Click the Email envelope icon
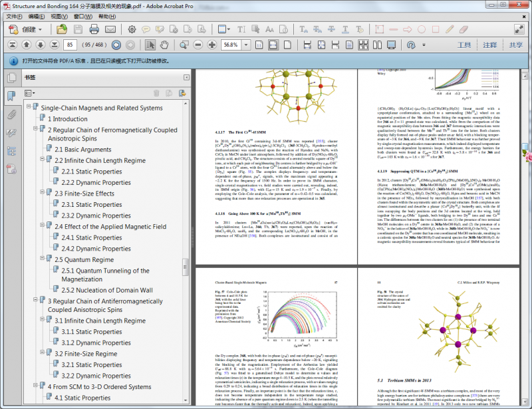532x409 pixels. click(x=110, y=29)
